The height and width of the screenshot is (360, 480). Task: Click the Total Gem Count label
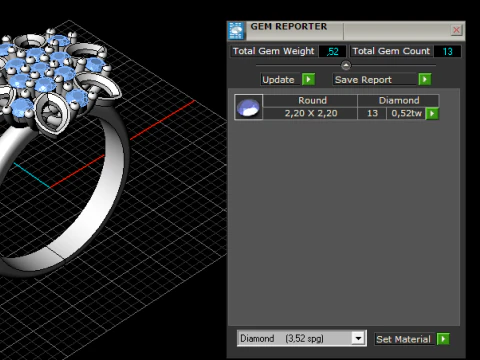391,51
